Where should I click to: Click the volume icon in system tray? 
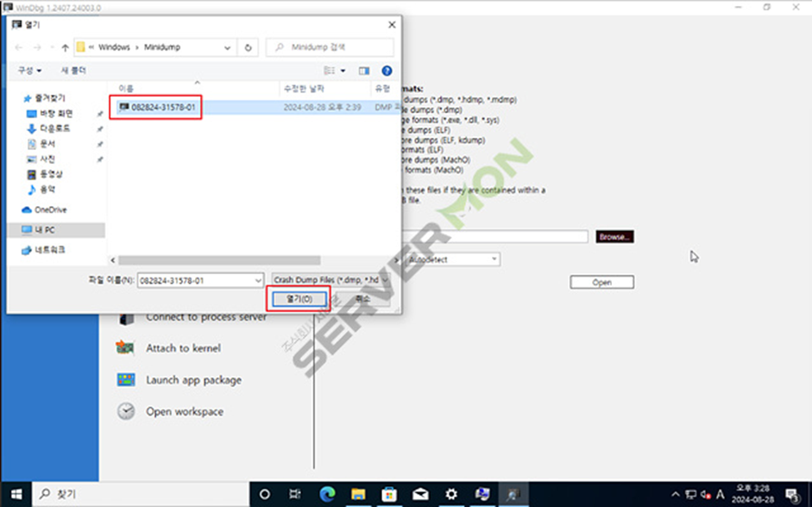(705, 495)
